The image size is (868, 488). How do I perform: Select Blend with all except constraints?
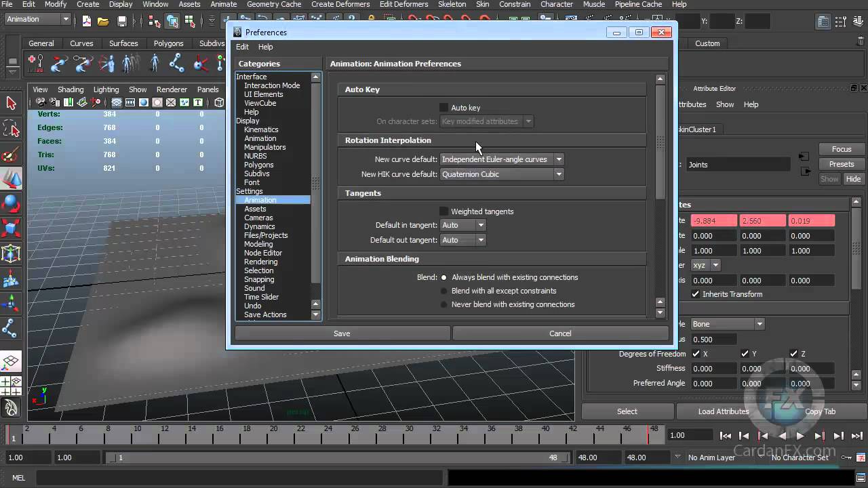click(444, 291)
